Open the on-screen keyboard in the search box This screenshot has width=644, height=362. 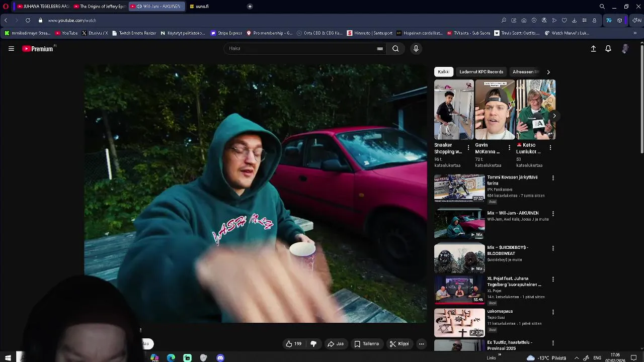(x=380, y=49)
